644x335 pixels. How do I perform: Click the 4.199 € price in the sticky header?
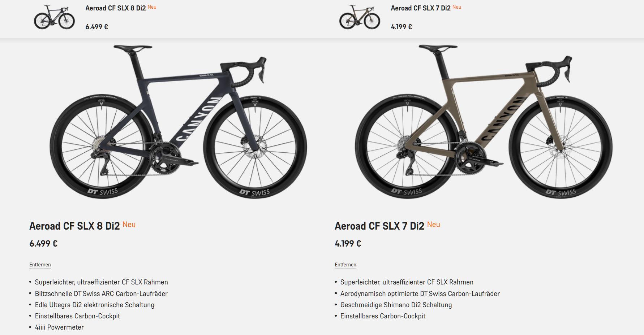click(x=402, y=27)
